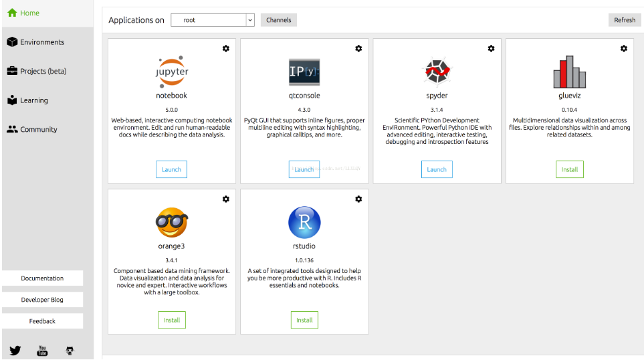Click the notebook version 5.0.0 text
Screen dimensions: 644x362
(172, 110)
